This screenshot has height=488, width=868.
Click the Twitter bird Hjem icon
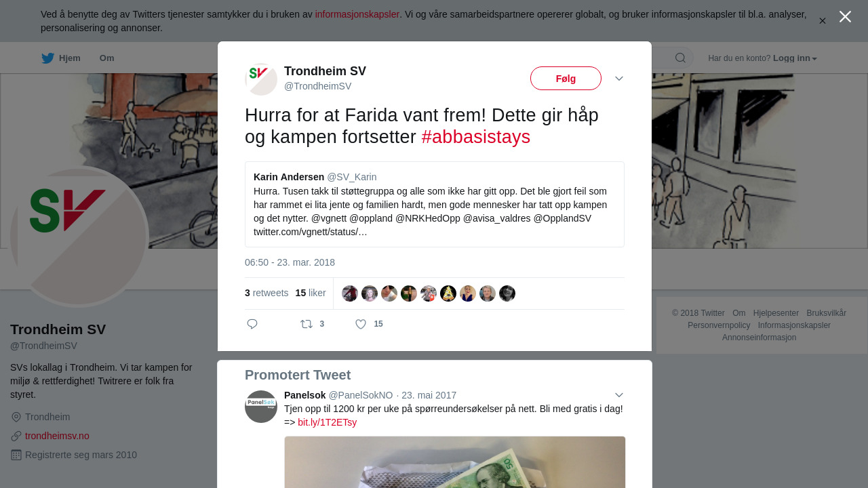pos(47,58)
